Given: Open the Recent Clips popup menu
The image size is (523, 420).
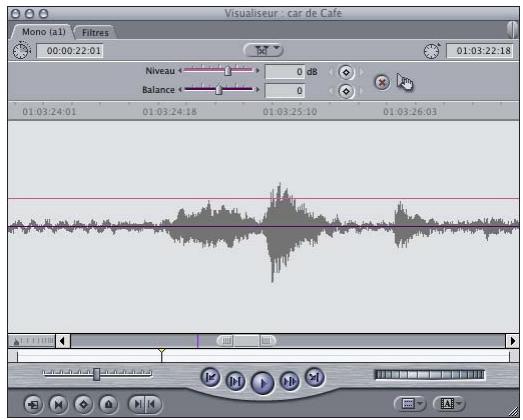Looking at the screenshot, I should point(410,404).
